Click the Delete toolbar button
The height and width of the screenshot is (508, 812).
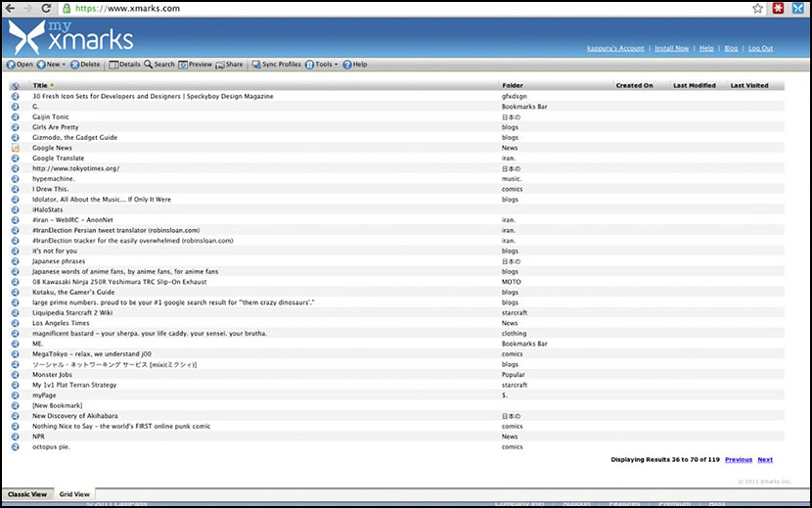click(x=85, y=65)
